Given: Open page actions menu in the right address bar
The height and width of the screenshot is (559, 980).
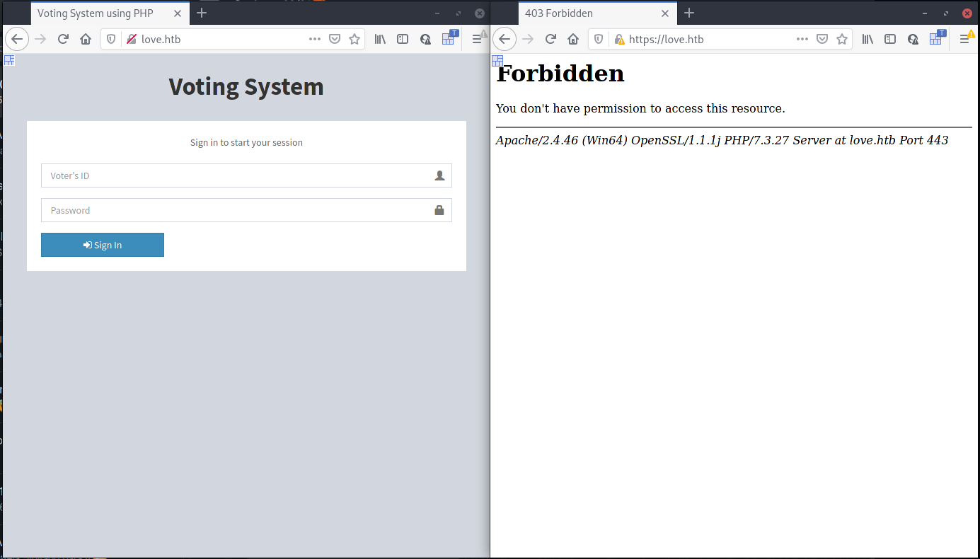Looking at the screenshot, I should (802, 40).
